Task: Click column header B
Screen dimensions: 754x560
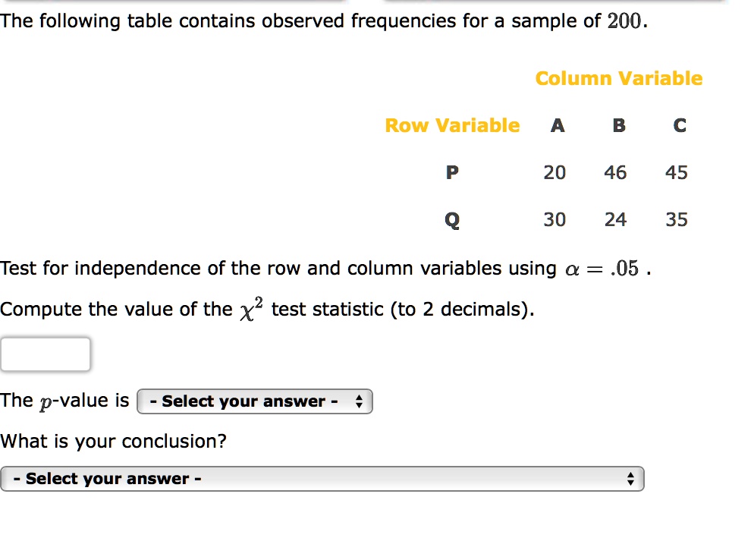Action: click(619, 125)
